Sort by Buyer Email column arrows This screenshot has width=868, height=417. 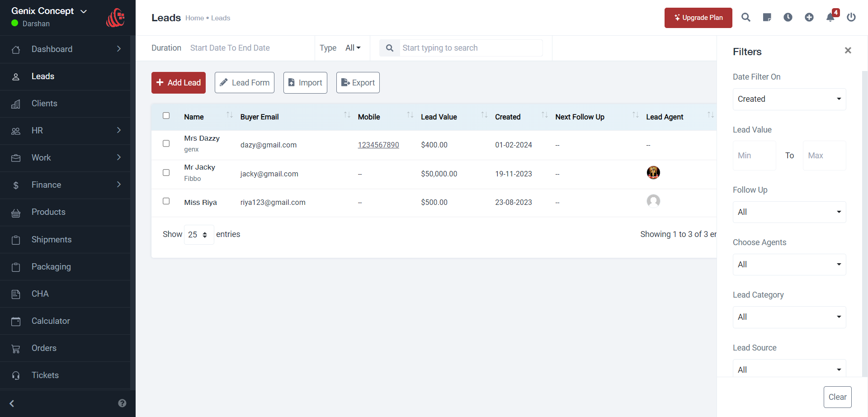pyautogui.click(x=347, y=115)
